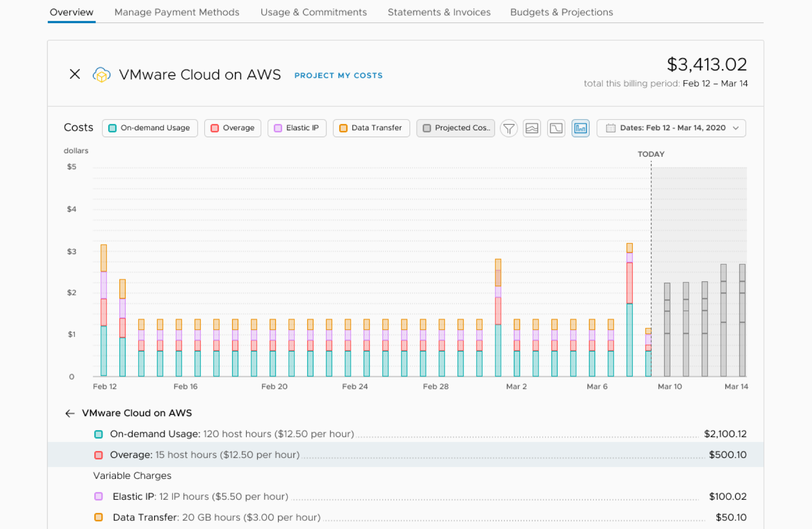Select the bar chart view icon
Screen dimensions: 812x529
coord(580,128)
